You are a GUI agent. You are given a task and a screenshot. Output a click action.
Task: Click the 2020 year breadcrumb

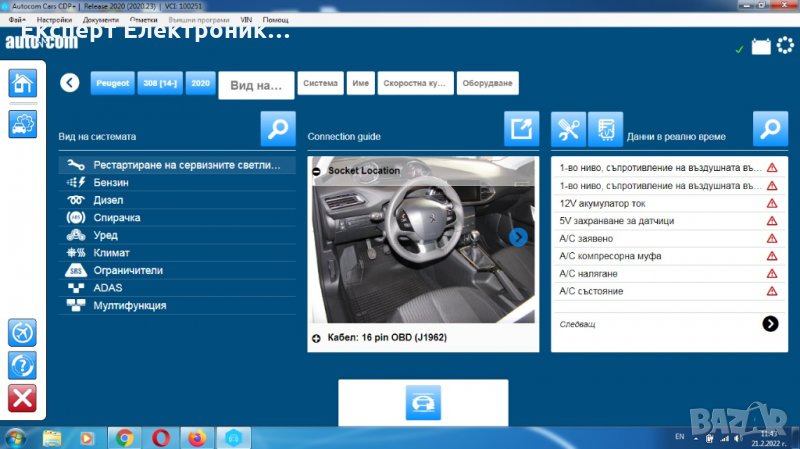(201, 83)
